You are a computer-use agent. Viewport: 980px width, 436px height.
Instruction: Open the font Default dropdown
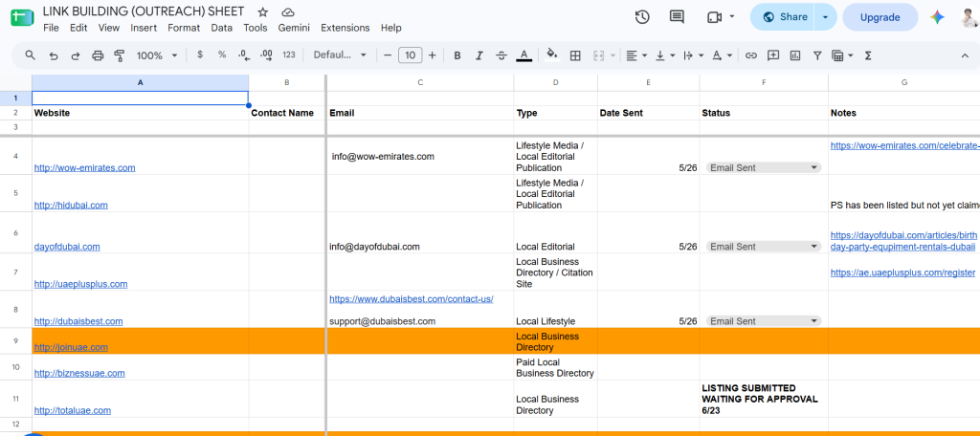340,54
